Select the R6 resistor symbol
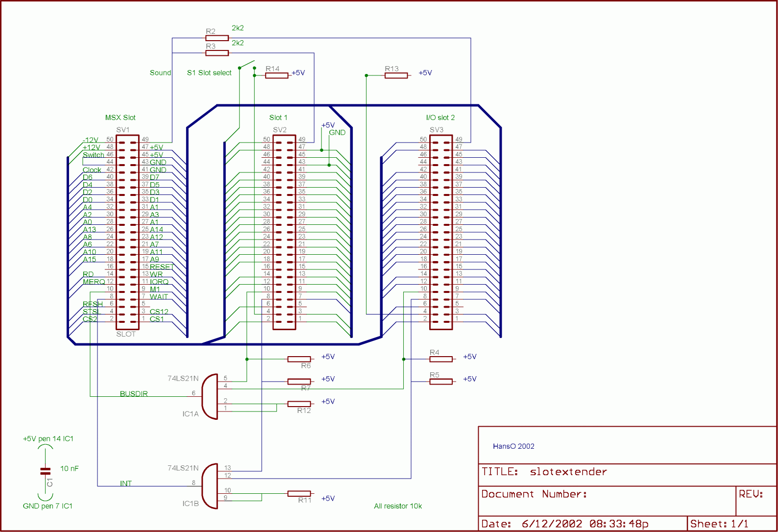Image resolution: width=778 pixels, height=532 pixels. coord(299,359)
